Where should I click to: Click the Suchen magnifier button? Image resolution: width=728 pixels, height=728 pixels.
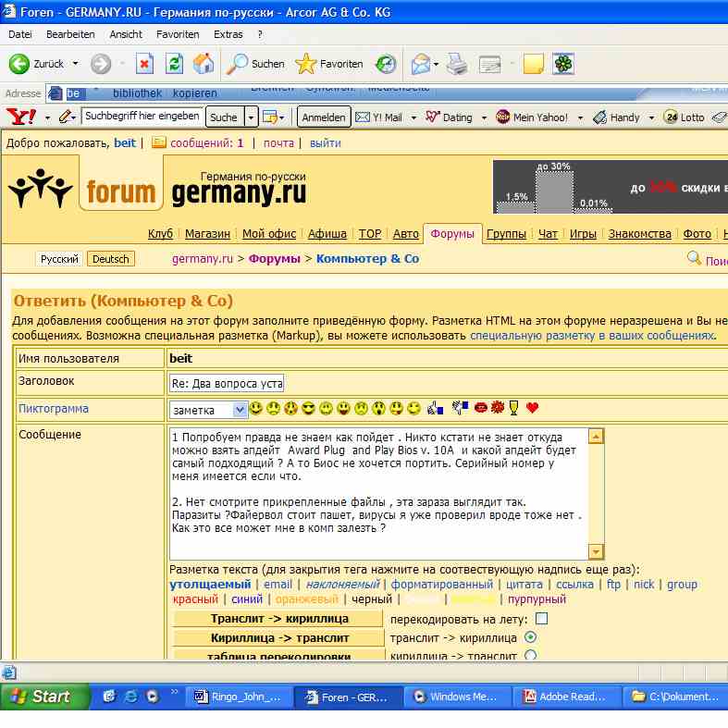pyautogui.click(x=255, y=64)
